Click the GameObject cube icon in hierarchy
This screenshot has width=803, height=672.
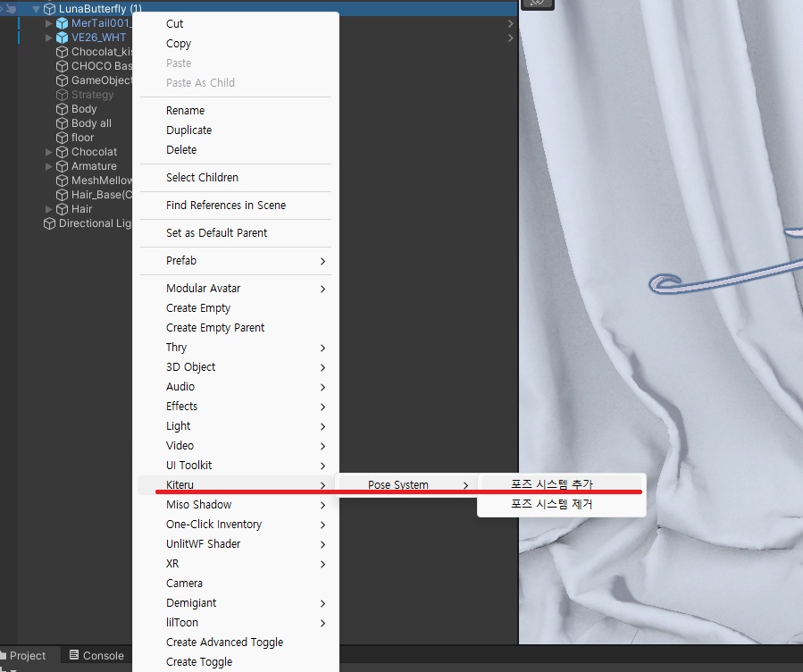[x=62, y=81]
